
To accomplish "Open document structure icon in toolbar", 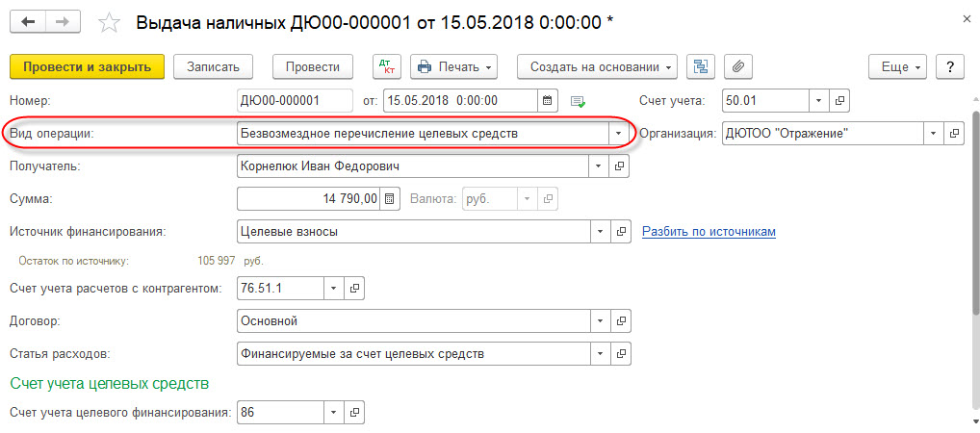I will pos(701,66).
